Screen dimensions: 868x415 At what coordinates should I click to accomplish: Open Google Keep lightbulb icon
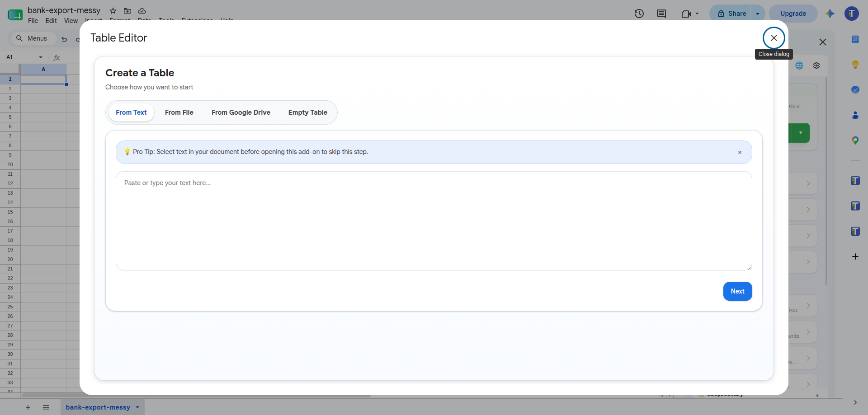click(855, 65)
